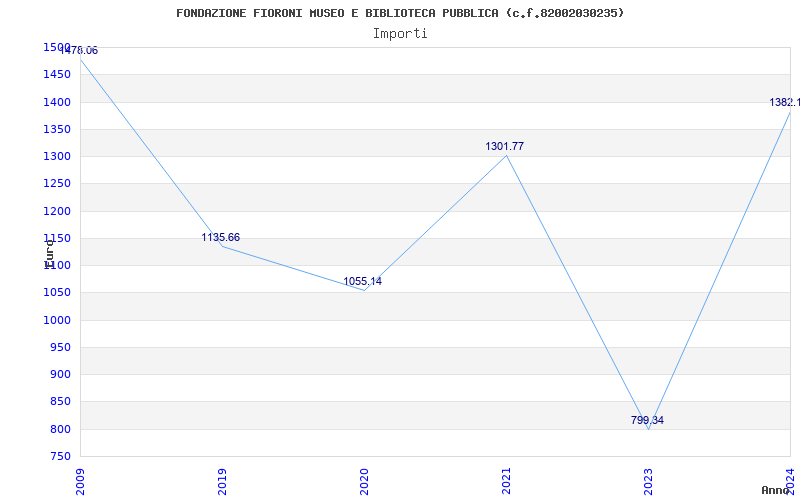Click the chart title FONDAZIONE FIORONI MUSEO
This screenshot has width=800, height=500.
[400, 13]
